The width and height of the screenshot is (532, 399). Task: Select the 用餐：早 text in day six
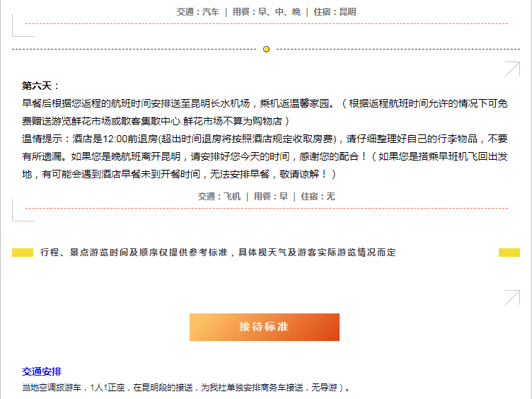[x=271, y=197]
